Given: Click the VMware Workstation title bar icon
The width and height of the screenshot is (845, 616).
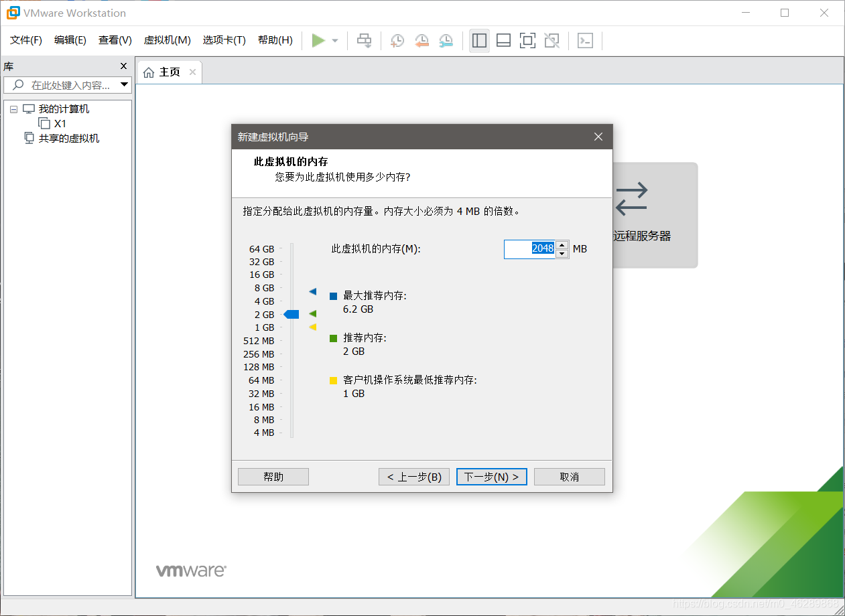Looking at the screenshot, I should click(x=13, y=13).
